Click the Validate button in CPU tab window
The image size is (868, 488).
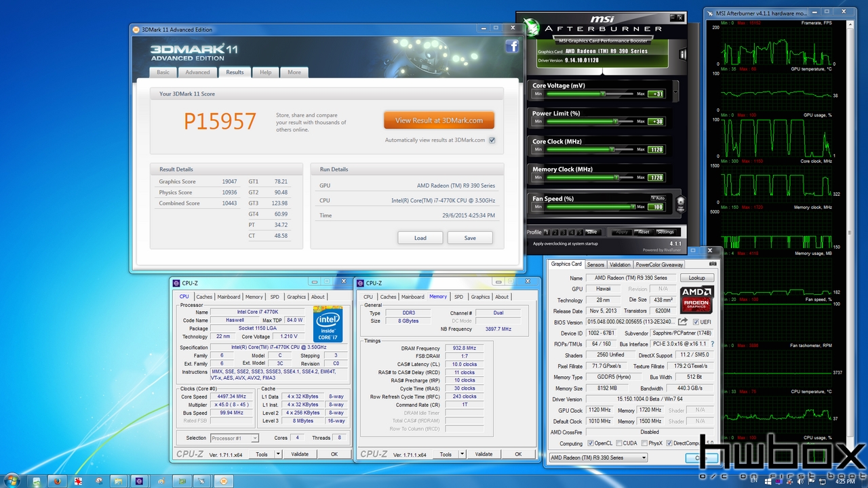pyautogui.click(x=300, y=454)
